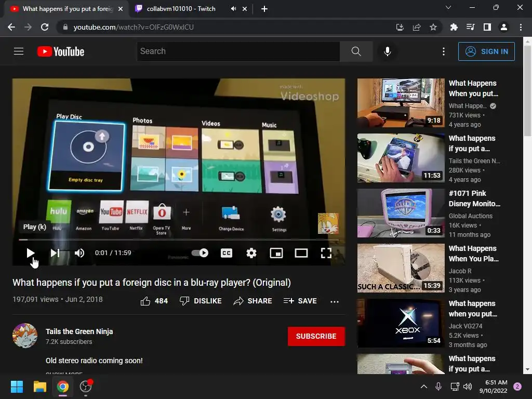Click the search magnifier button

pyautogui.click(x=356, y=51)
